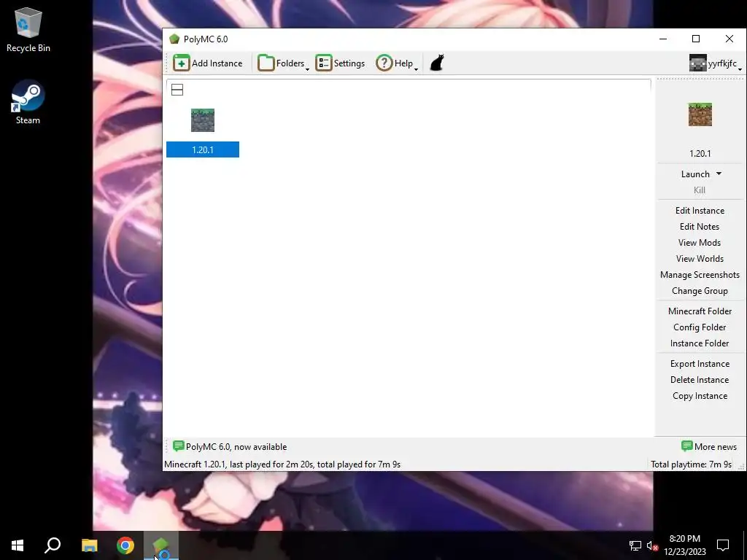Open the Config Folder

pos(700,327)
